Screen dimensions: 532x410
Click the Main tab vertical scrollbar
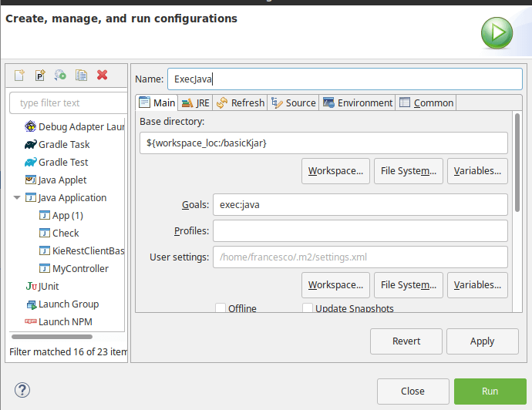(517, 163)
